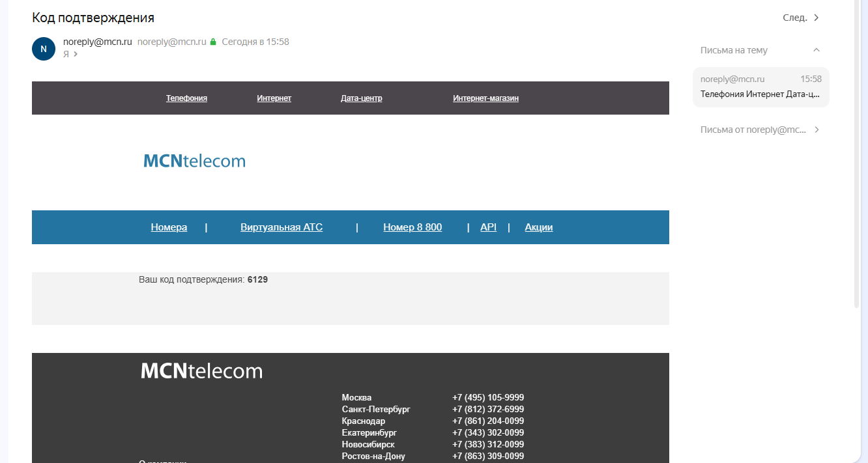868x463 pixels.
Task: Collapse the "Письма на тему" section
Action: tap(816, 50)
